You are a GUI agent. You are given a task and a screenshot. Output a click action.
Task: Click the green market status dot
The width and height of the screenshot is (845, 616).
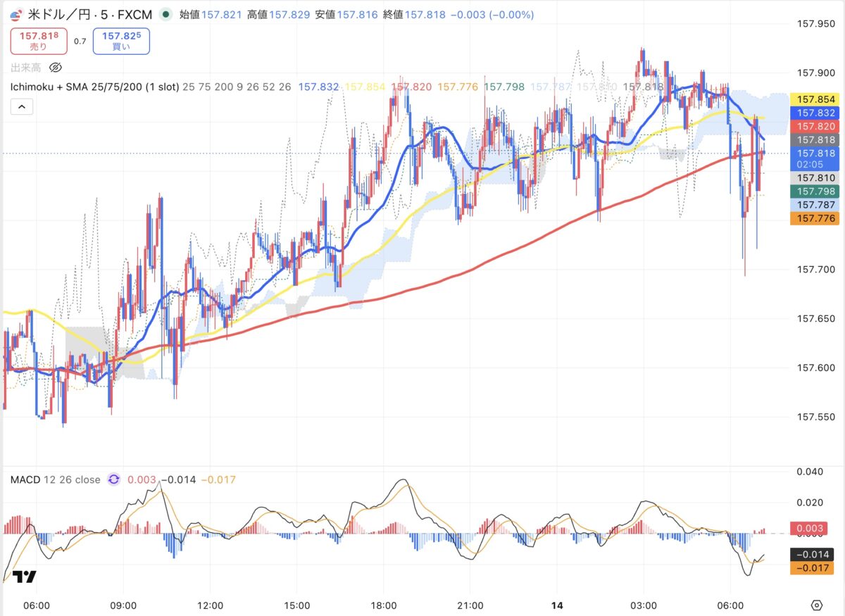tap(165, 14)
